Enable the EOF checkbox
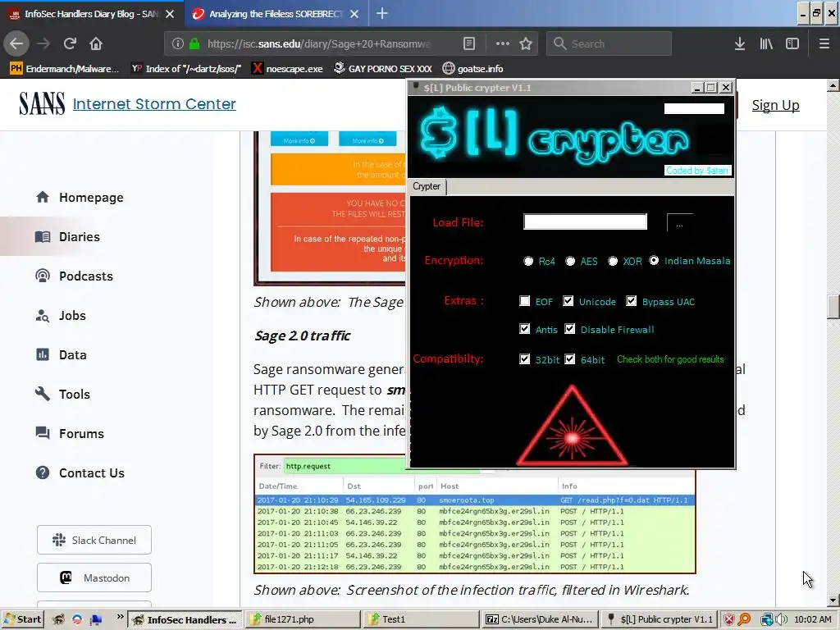This screenshot has height=630, width=840. coord(525,301)
